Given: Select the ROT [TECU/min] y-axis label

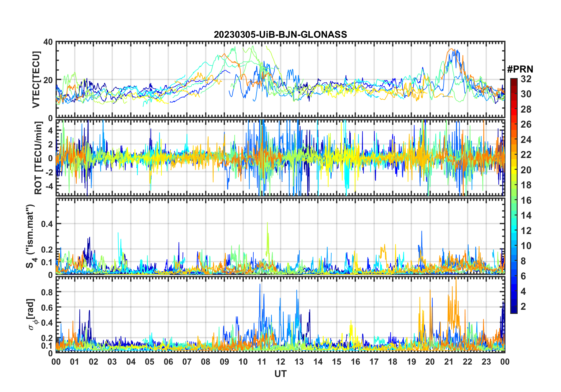Looking at the screenshot, I should click(x=38, y=158).
